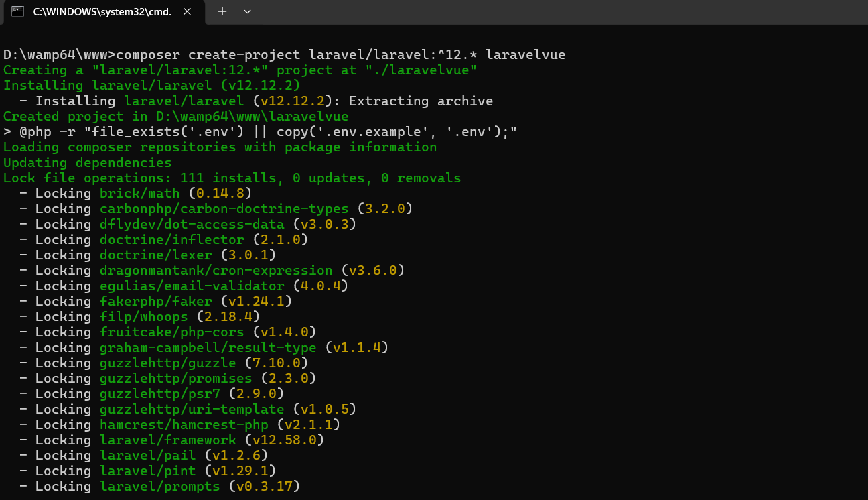Image resolution: width=868 pixels, height=500 pixels.
Task: Click guzzlehttp/guzzle package name
Action: 167,363
